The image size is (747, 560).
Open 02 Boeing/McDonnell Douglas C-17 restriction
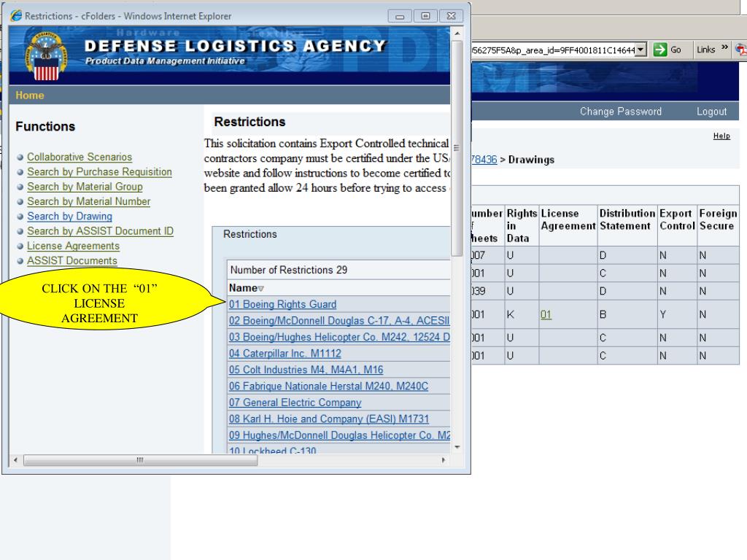click(339, 321)
